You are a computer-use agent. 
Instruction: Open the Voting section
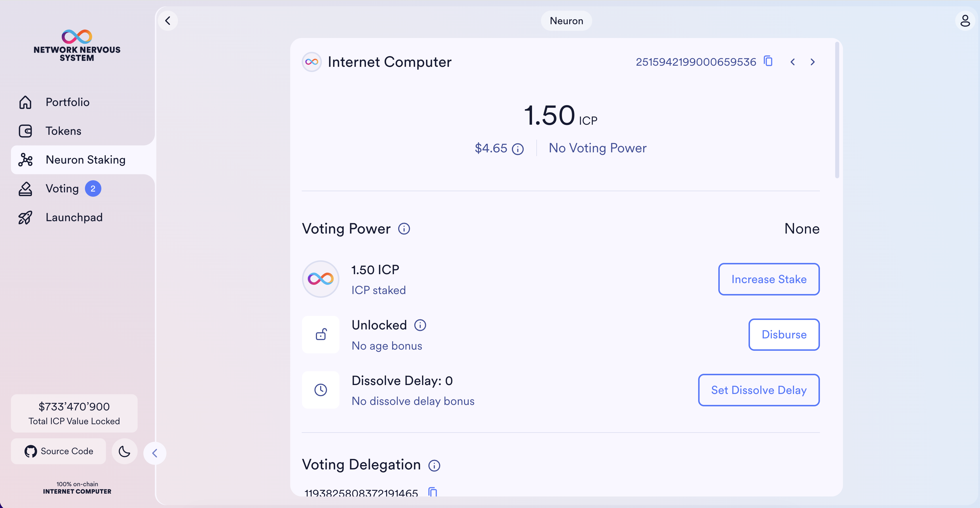point(62,188)
